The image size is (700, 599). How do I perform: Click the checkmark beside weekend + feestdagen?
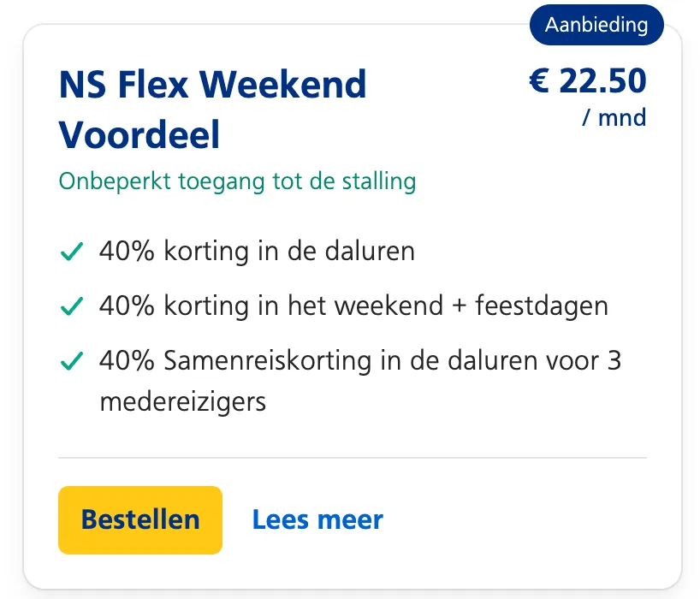click(72, 306)
